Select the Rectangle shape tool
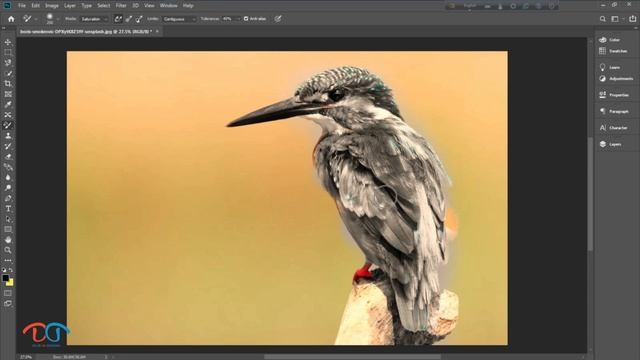The width and height of the screenshot is (640, 360). [x=8, y=229]
